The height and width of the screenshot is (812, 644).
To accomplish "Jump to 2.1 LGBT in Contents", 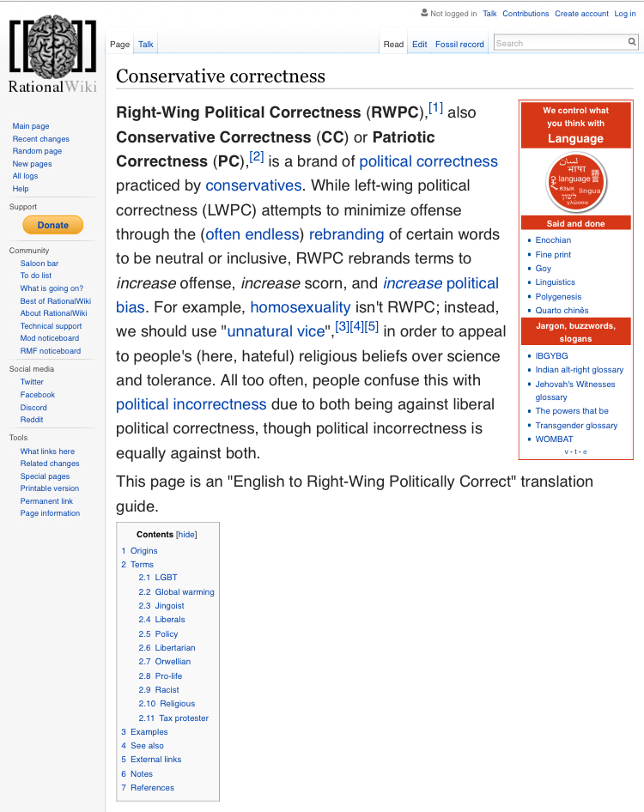I will coord(158,577).
